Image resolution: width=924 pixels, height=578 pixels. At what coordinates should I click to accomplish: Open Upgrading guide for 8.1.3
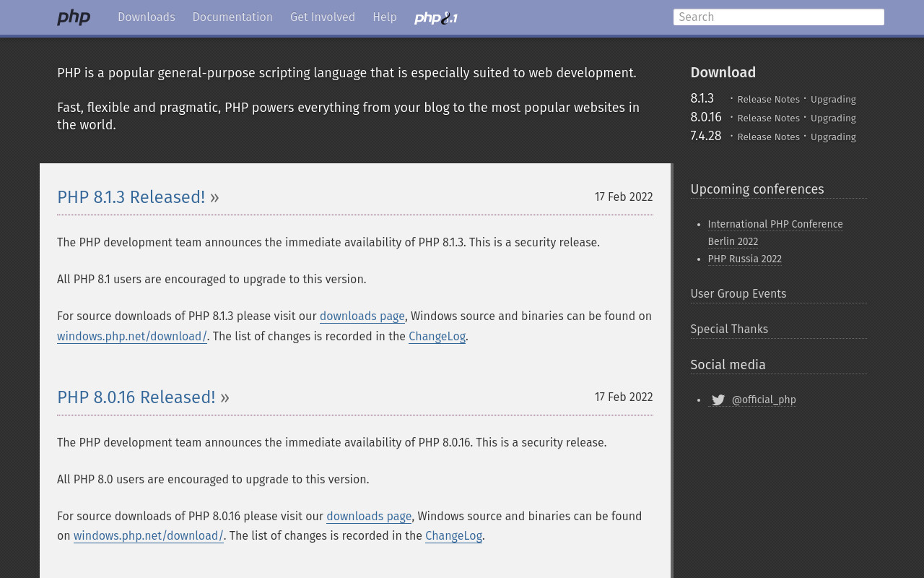click(833, 100)
